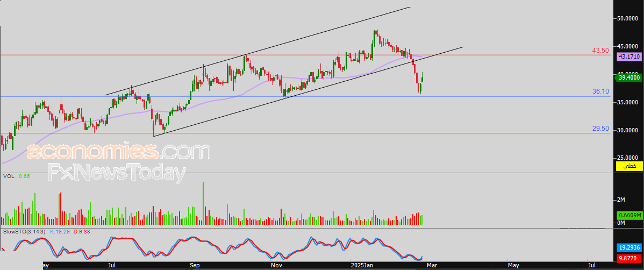Click the 2025Jan date on time axis
Screen dimensions: 644x270
[x=361, y=265]
